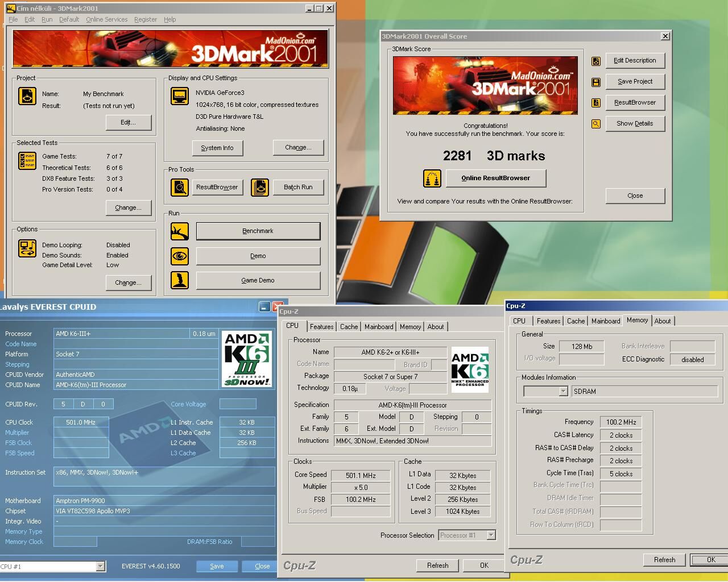Viewport: 728px width, 582px height.
Task: Click Change... button under Selected Tests
Action: (x=129, y=207)
